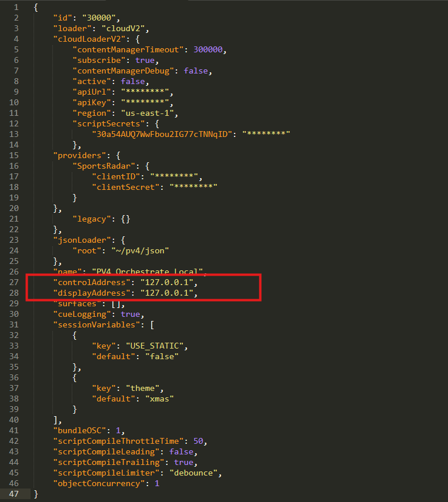This screenshot has width=448, height=502.
Task: Click the "scriptCompileLeading" key
Action: 106,451
